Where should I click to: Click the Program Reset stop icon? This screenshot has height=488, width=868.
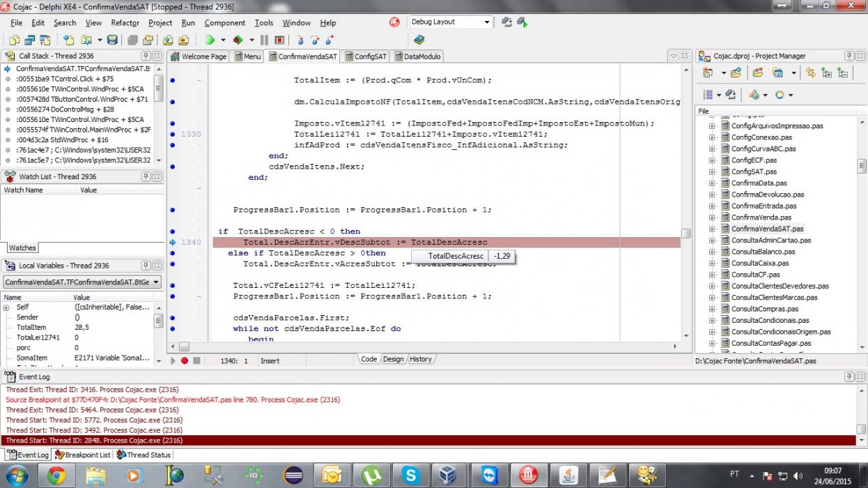(279, 40)
